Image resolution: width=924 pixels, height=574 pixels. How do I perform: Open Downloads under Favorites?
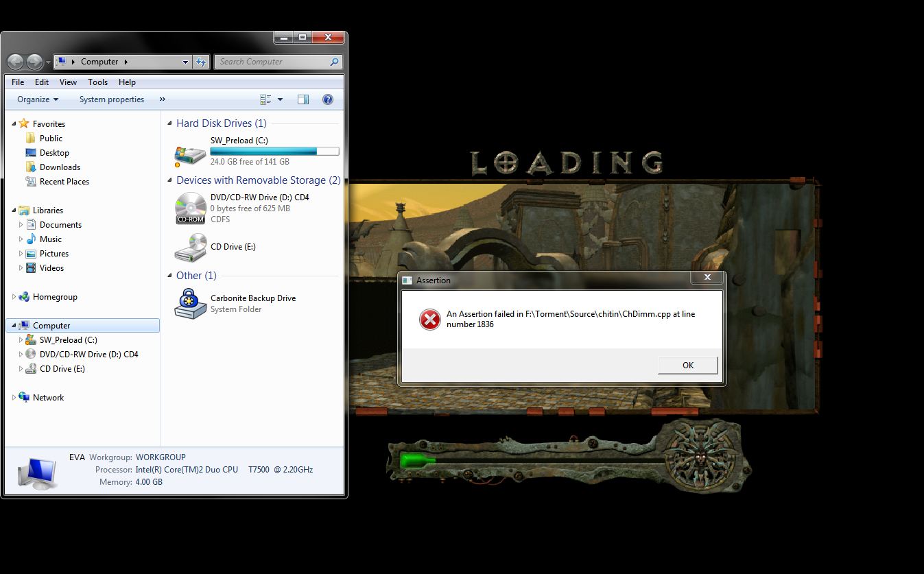point(60,167)
